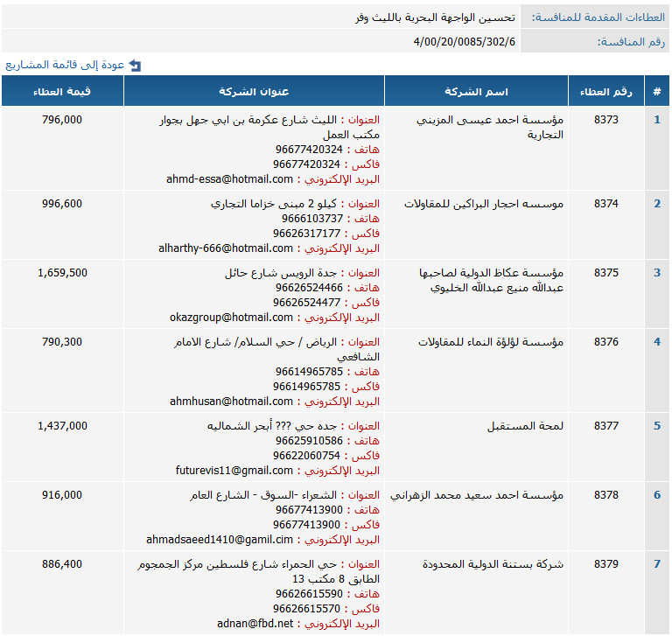672x636 pixels.
Task: Click the اسم الشركة column header
Action: [x=476, y=92]
